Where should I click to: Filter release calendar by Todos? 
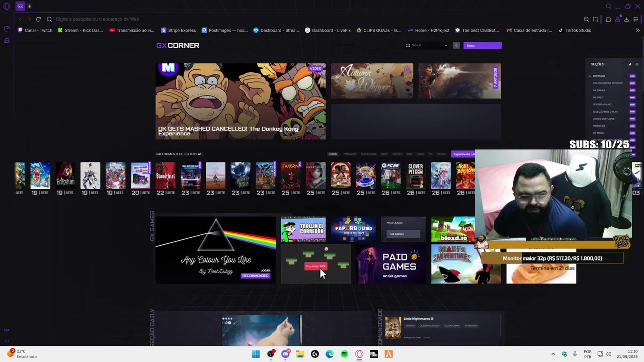point(333,154)
